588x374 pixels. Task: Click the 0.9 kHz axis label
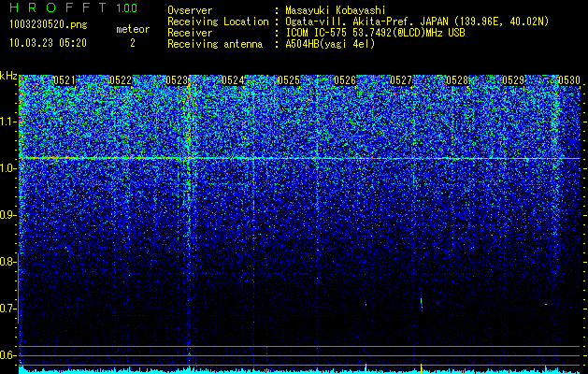click(8, 215)
